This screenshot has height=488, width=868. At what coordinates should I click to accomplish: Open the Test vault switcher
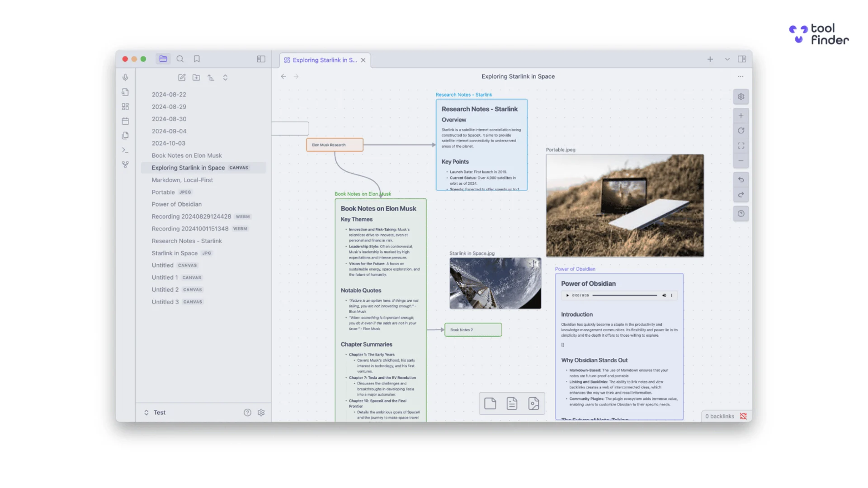(155, 413)
